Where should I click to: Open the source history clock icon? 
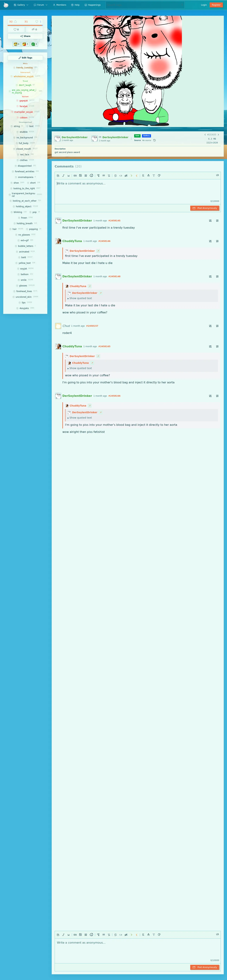point(154,140)
